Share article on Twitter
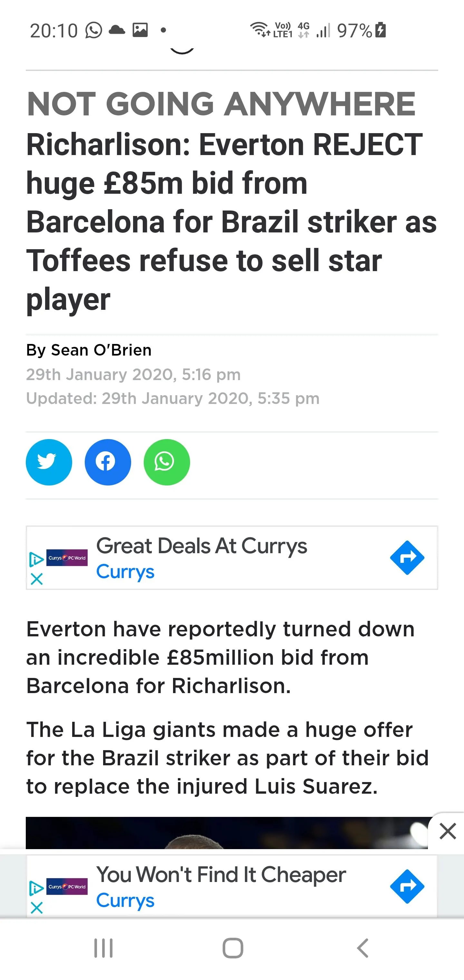The width and height of the screenshot is (464, 980). click(x=49, y=462)
